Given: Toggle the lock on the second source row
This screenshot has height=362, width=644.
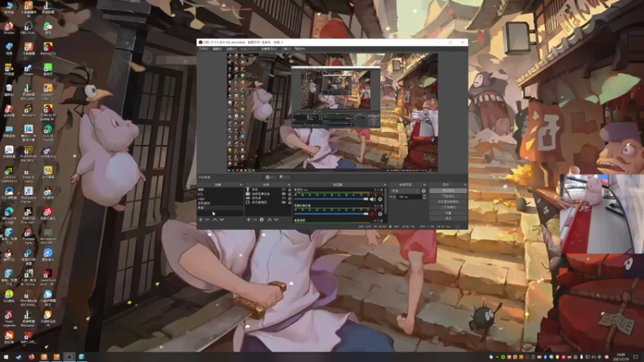Looking at the screenshot, I should pyautogui.click(x=290, y=194).
